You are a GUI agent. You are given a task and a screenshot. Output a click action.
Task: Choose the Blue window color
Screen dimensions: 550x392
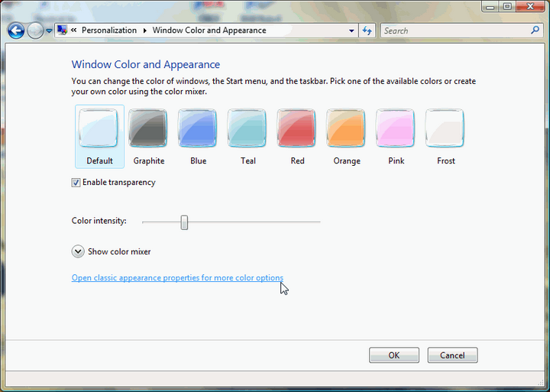[198, 128]
